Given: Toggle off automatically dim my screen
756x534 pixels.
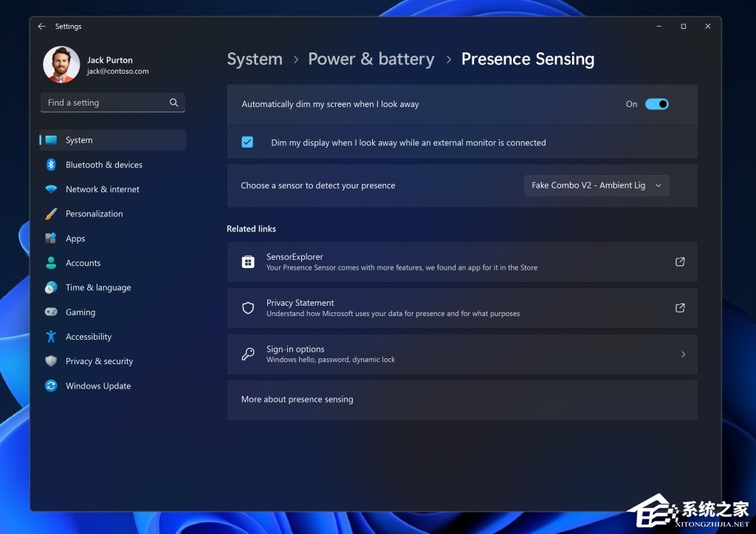Looking at the screenshot, I should [x=656, y=104].
